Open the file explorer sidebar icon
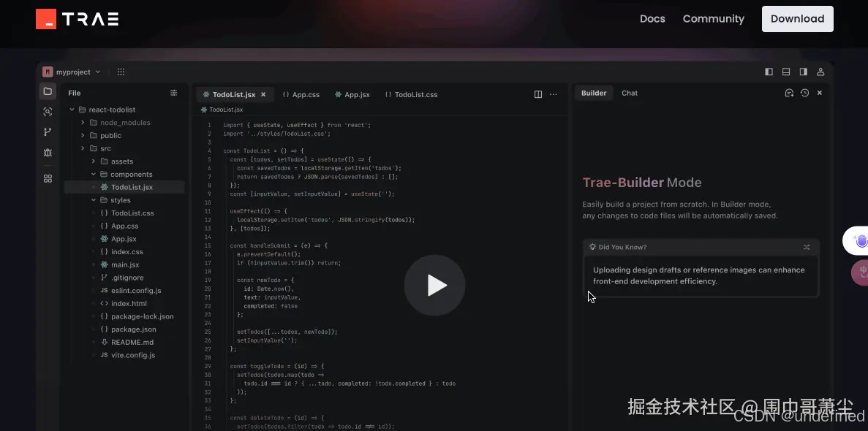This screenshot has height=431, width=868. (48, 91)
